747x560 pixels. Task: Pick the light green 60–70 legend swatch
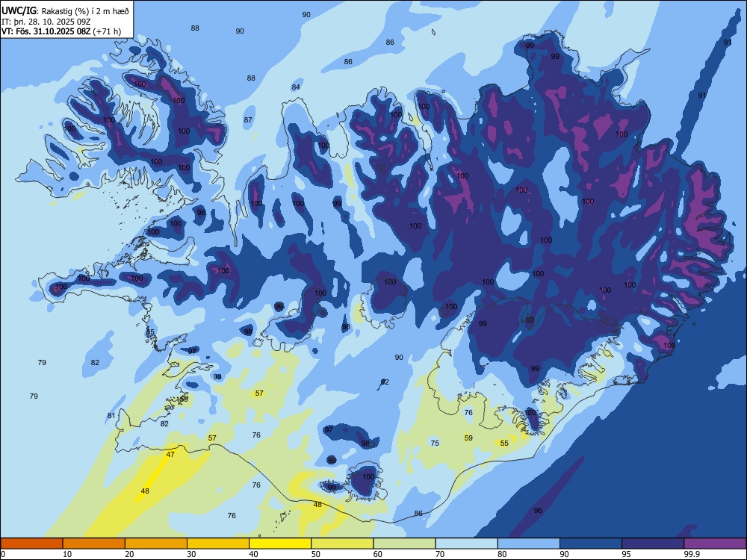[404, 544]
